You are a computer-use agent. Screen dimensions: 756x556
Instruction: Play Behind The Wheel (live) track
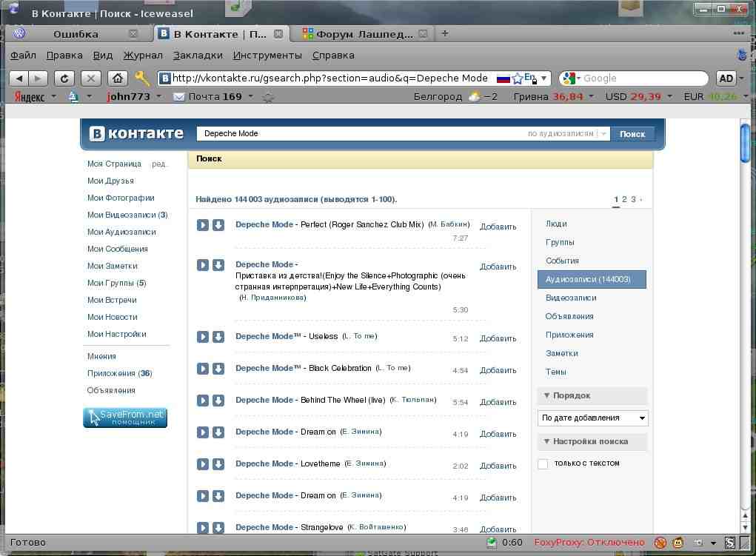(x=202, y=401)
